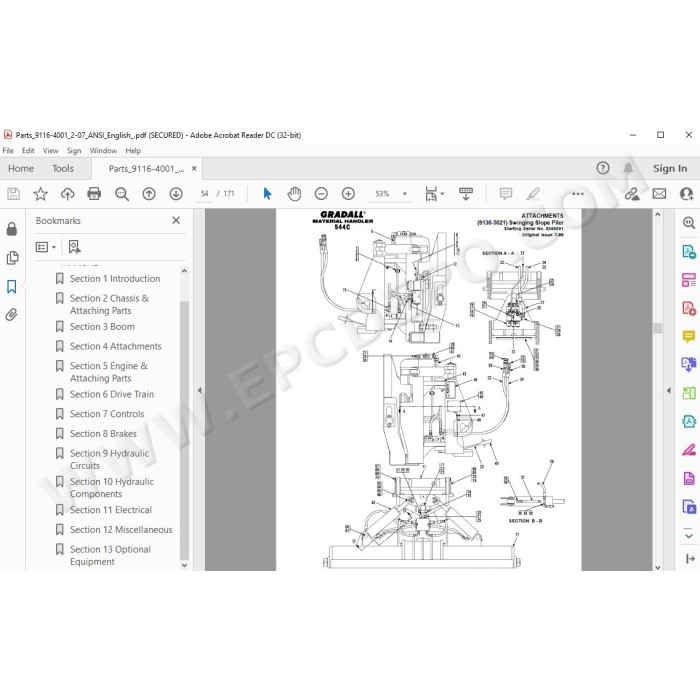
Task: Open bookmark Section 8 Brakes
Action: (103, 434)
